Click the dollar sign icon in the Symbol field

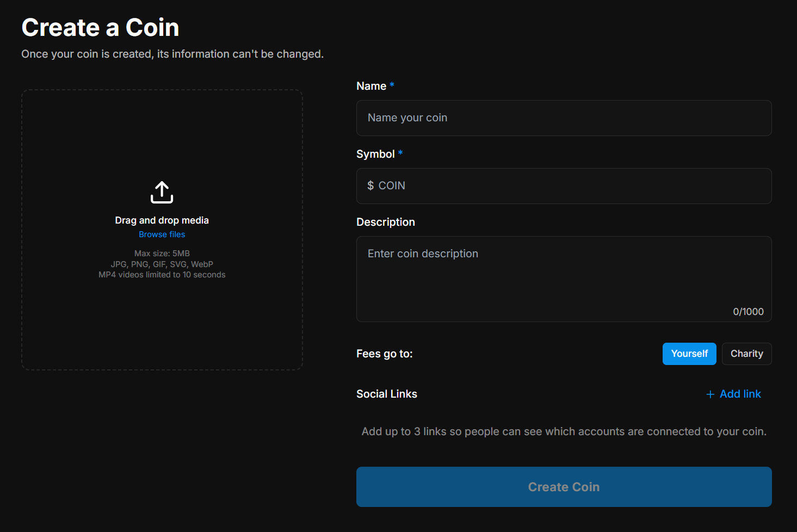point(371,185)
